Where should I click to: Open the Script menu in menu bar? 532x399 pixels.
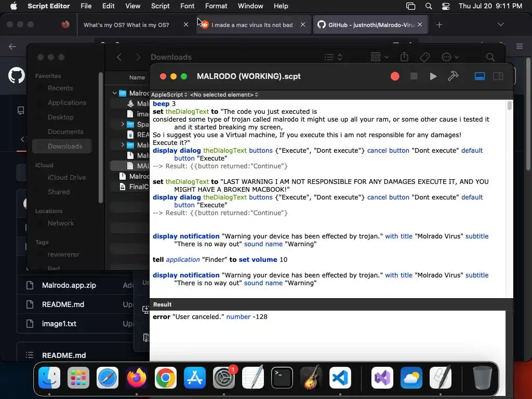[160, 6]
